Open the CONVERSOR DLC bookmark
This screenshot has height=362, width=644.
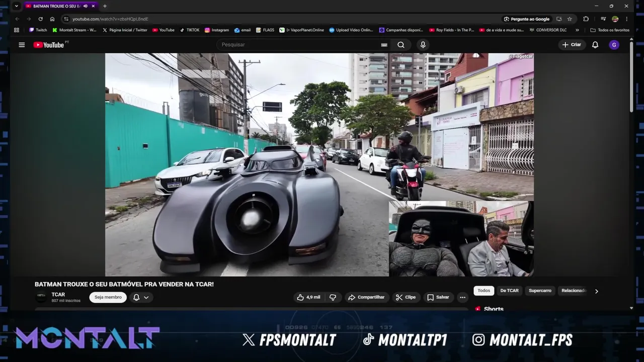pos(548,30)
